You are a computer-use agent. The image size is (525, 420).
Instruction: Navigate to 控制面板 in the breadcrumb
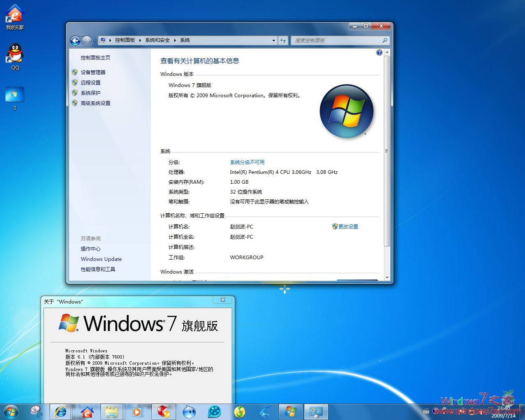[125, 40]
